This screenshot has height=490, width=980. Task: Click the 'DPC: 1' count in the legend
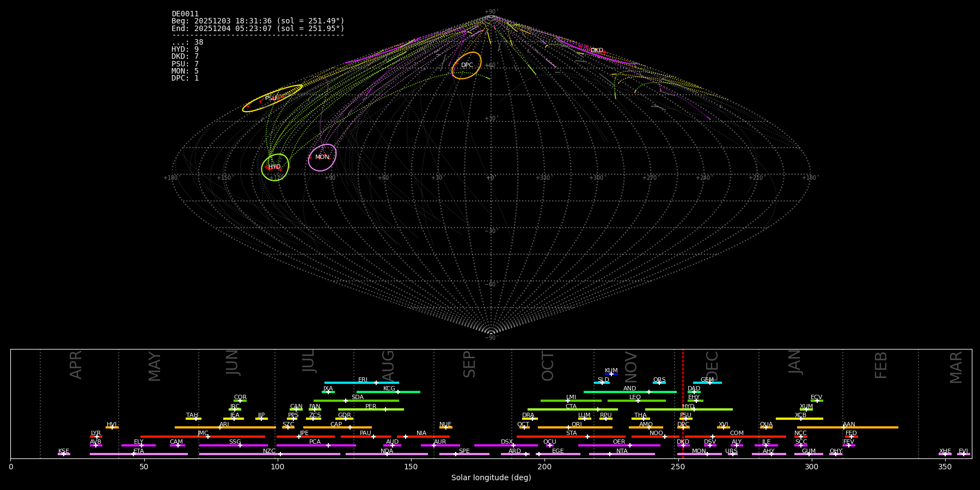click(x=185, y=78)
